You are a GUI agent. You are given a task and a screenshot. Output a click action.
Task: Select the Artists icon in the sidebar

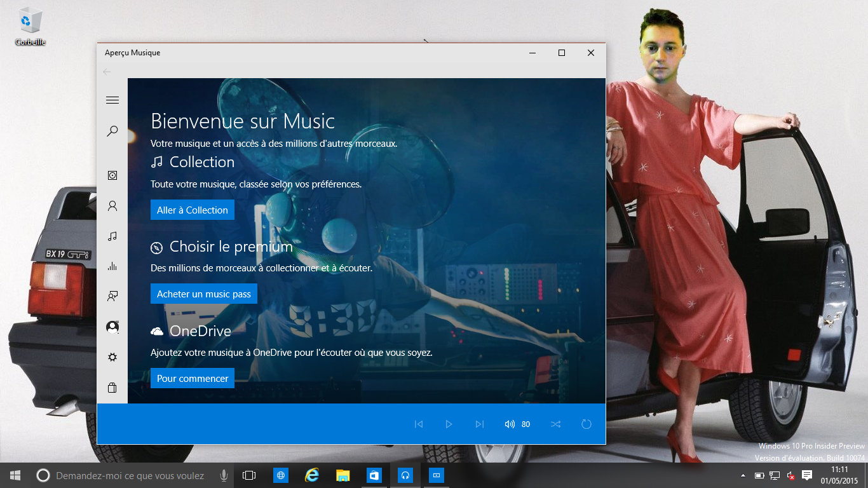pyautogui.click(x=112, y=205)
